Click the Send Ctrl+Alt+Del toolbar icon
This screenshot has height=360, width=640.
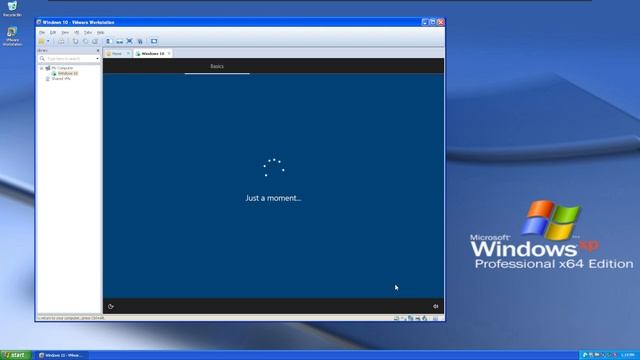pos(61,41)
